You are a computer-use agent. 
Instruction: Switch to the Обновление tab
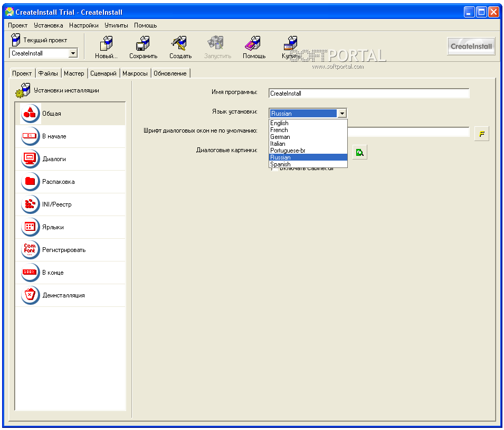[170, 73]
